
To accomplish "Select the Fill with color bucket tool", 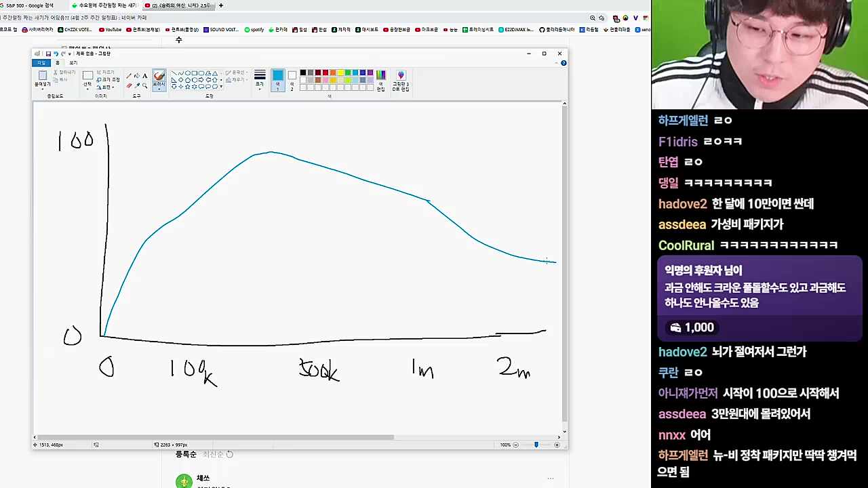I will pyautogui.click(x=136, y=76).
